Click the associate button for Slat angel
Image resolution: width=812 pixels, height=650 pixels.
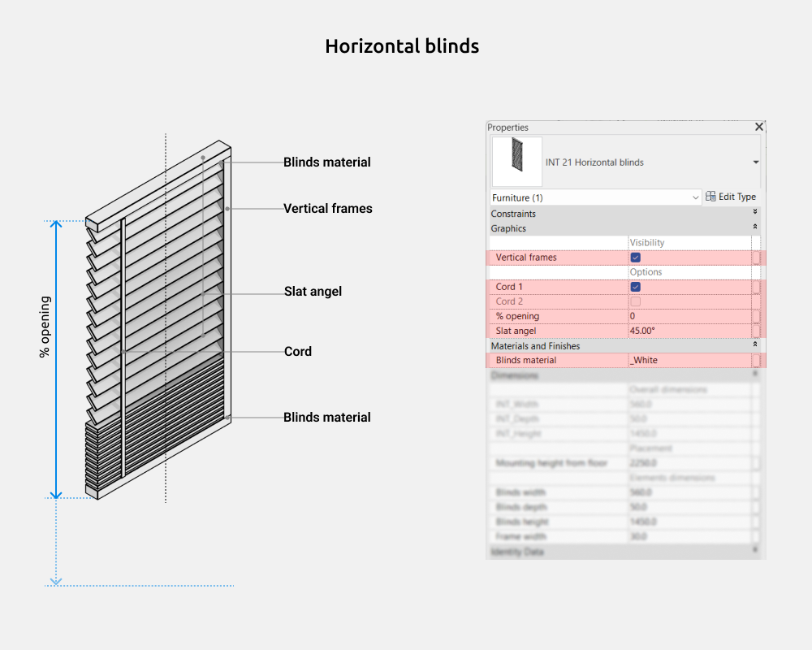pyautogui.click(x=756, y=331)
